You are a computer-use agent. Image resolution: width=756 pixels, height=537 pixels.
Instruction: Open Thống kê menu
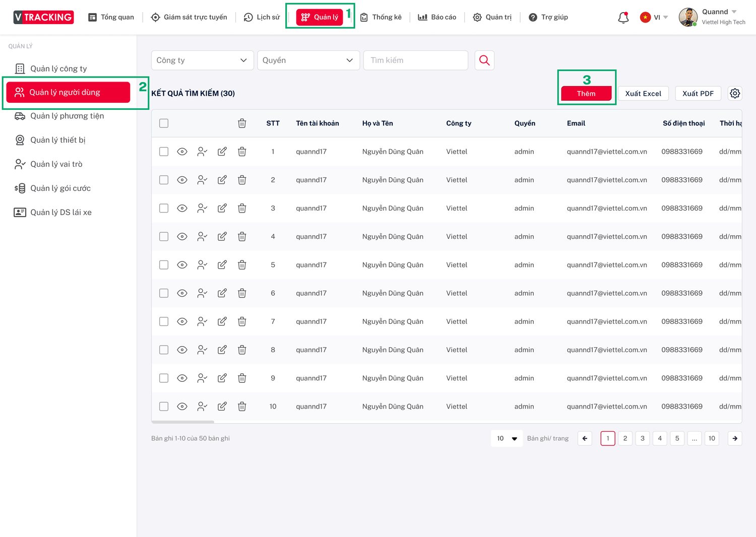tap(381, 17)
